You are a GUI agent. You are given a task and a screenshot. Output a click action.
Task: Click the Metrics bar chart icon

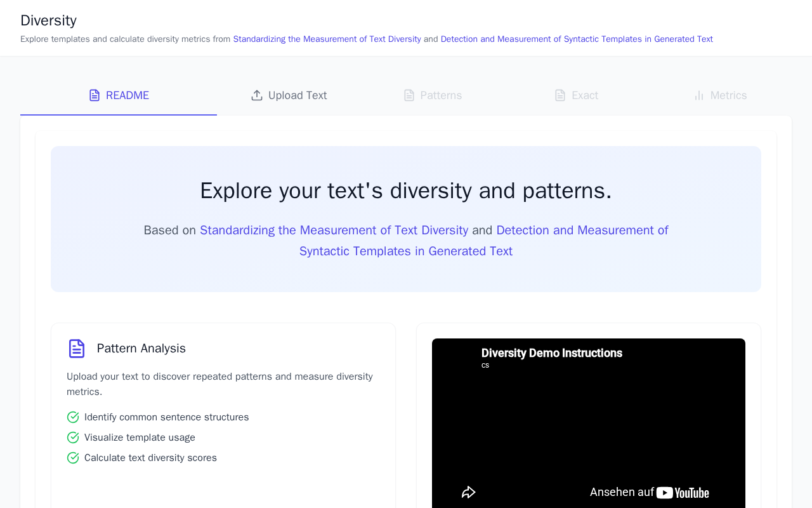[699, 95]
